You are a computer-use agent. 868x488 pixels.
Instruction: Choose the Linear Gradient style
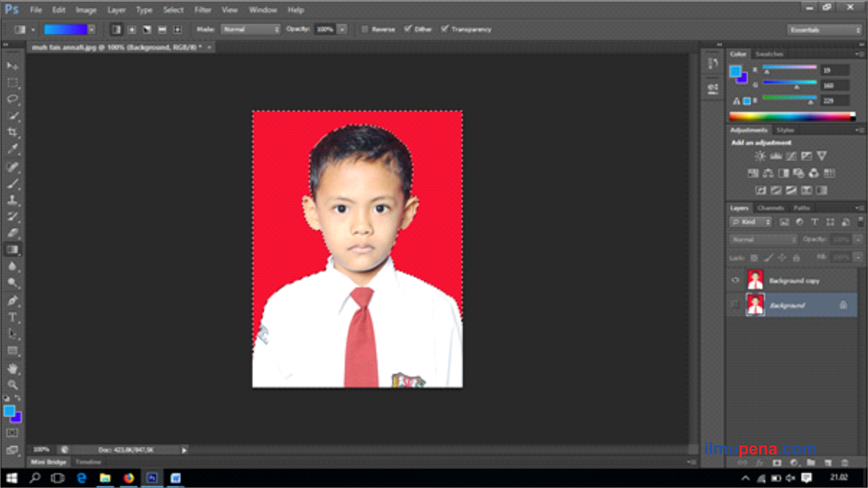116,29
